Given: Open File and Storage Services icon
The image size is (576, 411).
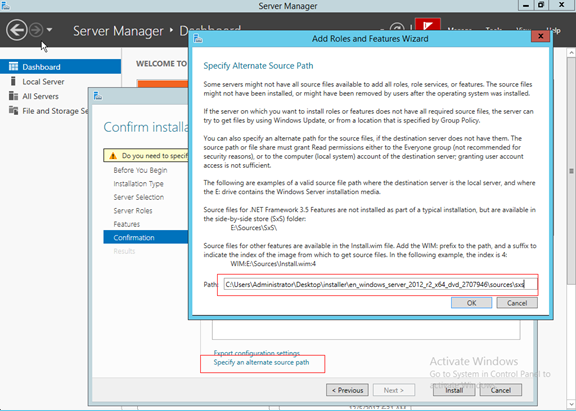Looking at the screenshot, I should click(13, 110).
